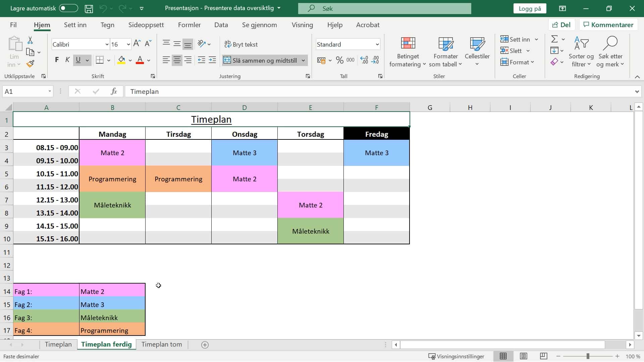This screenshot has height=362, width=644.
Task: Apply the yellow fill color
Action: tap(121, 60)
